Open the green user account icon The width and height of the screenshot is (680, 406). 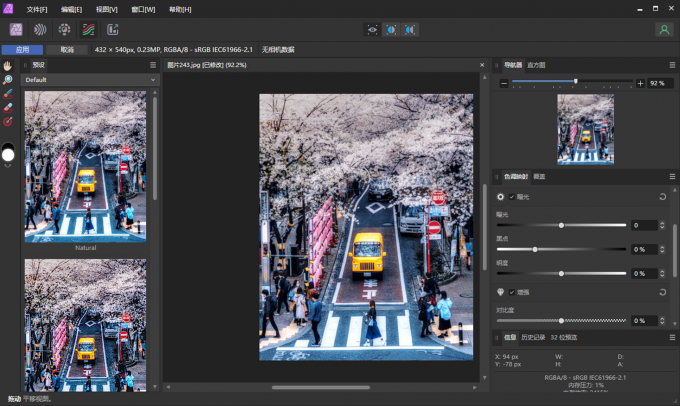664,29
